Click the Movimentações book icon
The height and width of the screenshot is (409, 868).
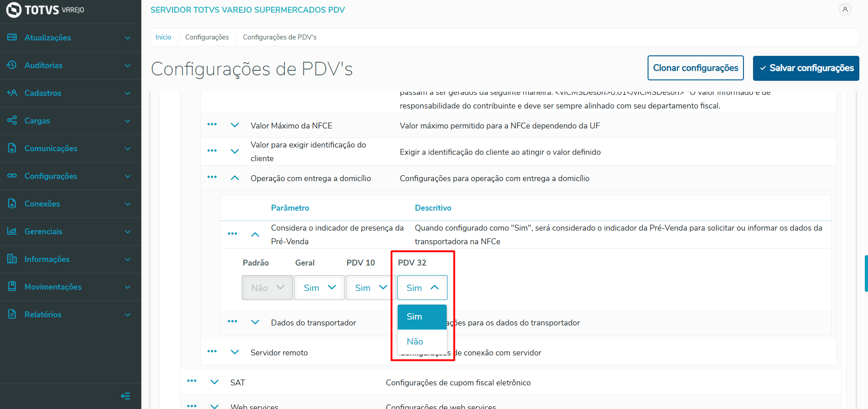(x=12, y=286)
